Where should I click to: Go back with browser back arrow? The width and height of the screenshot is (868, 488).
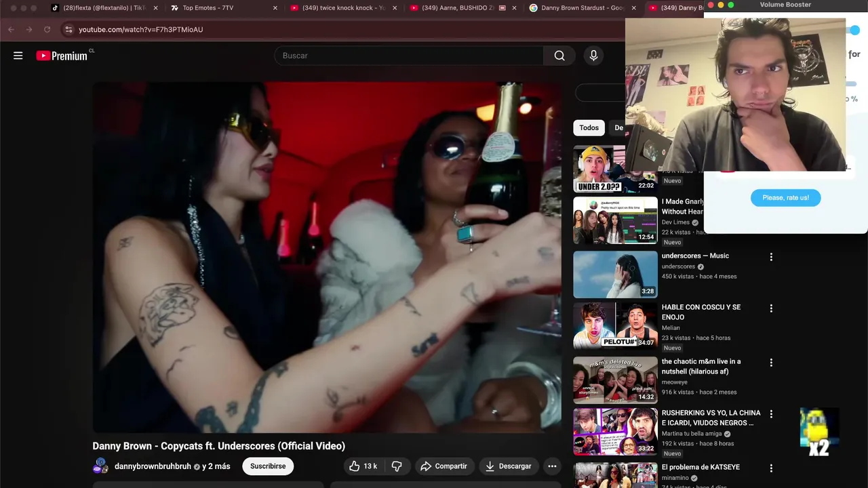pyautogui.click(x=11, y=30)
